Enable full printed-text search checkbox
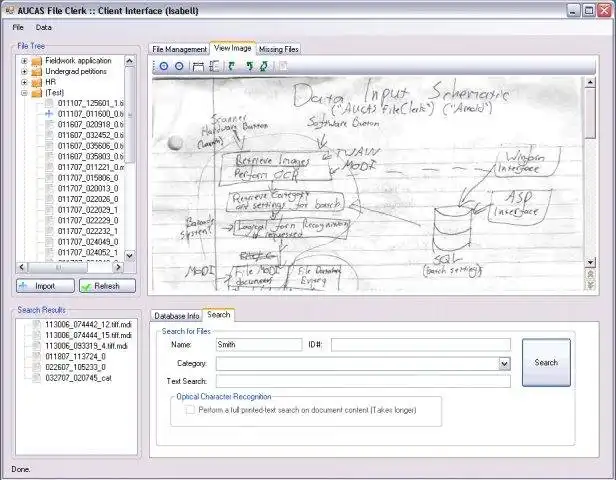The image size is (616, 480). [x=190, y=410]
